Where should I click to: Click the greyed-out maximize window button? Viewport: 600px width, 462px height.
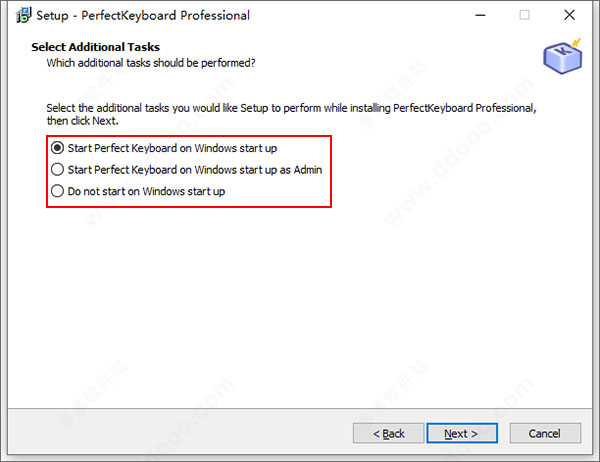click(x=524, y=15)
